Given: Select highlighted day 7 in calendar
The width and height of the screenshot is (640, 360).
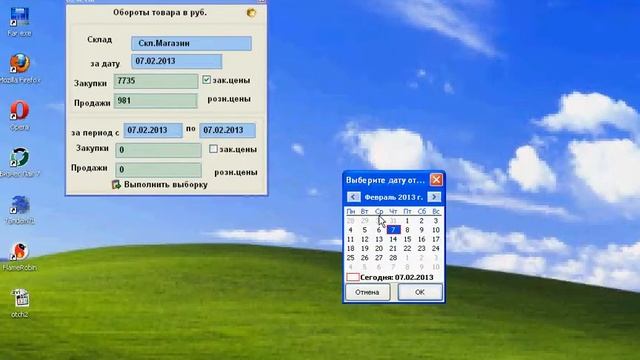Looking at the screenshot, I should click(393, 230).
